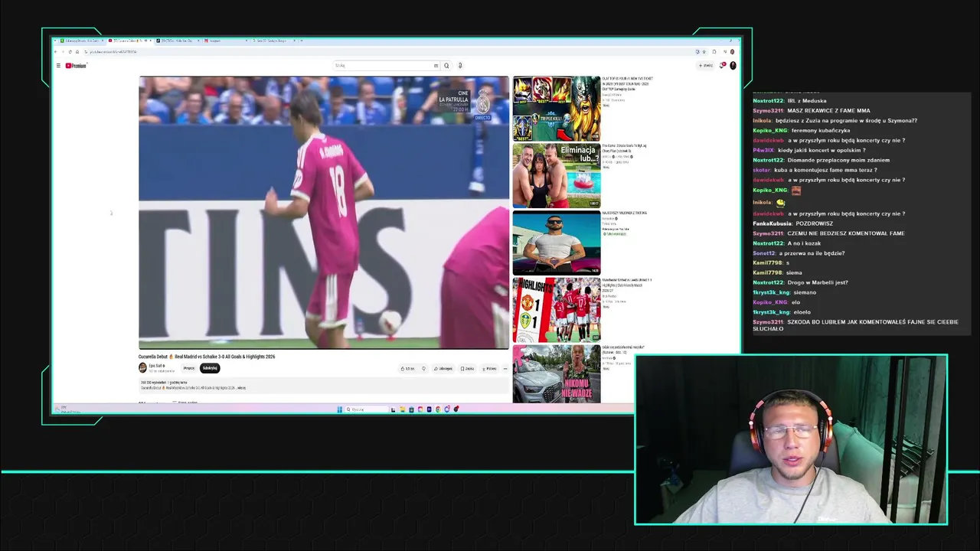The height and width of the screenshot is (551, 980).
Task: Open the NAJGORSZY MILIONER Z TIKTOKA title link
Action: (624, 213)
